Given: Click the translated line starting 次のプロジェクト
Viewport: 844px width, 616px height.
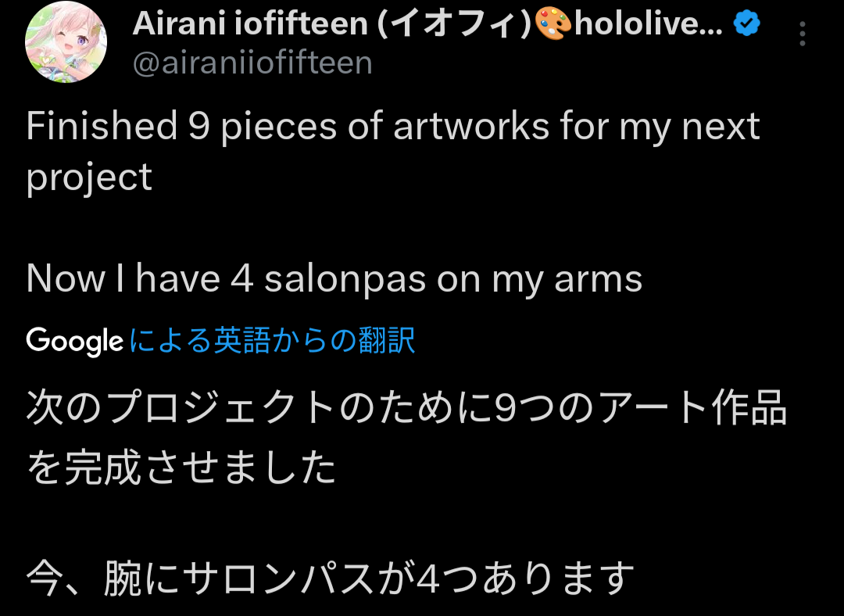Looking at the screenshot, I should (407, 407).
